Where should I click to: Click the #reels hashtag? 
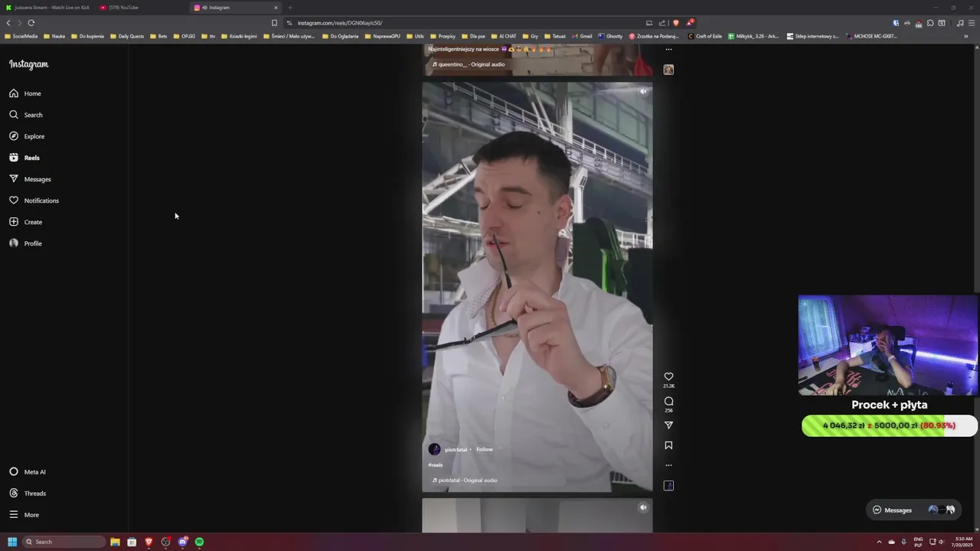[x=435, y=465]
